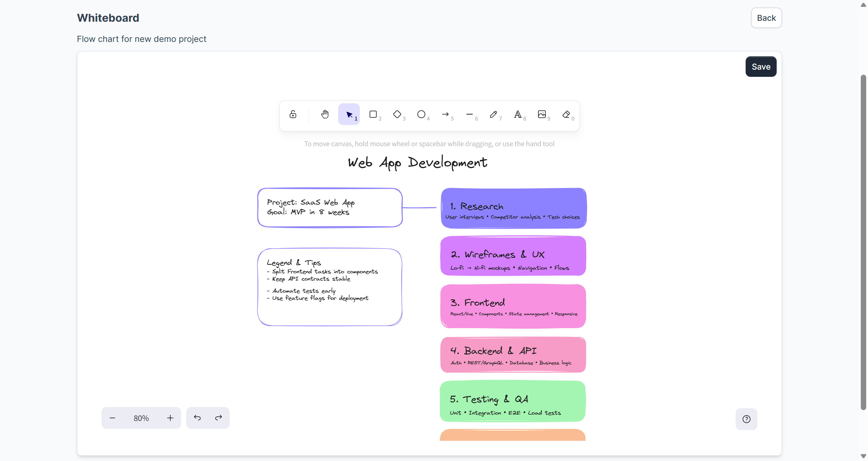Redo the last action
The width and height of the screenshot is (868, 461).
point(219,418)
